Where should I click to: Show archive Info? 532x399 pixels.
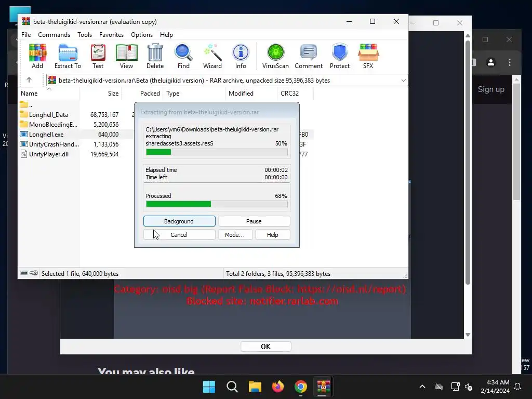point(241,56)
